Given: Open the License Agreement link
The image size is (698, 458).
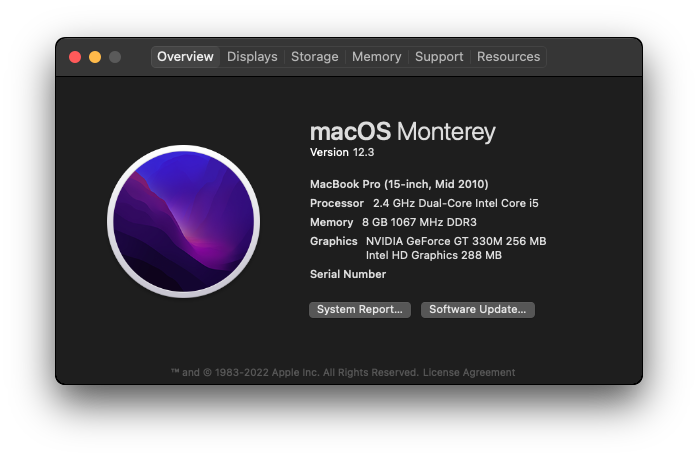Looking at the screenshot, I should coord(469,372).
